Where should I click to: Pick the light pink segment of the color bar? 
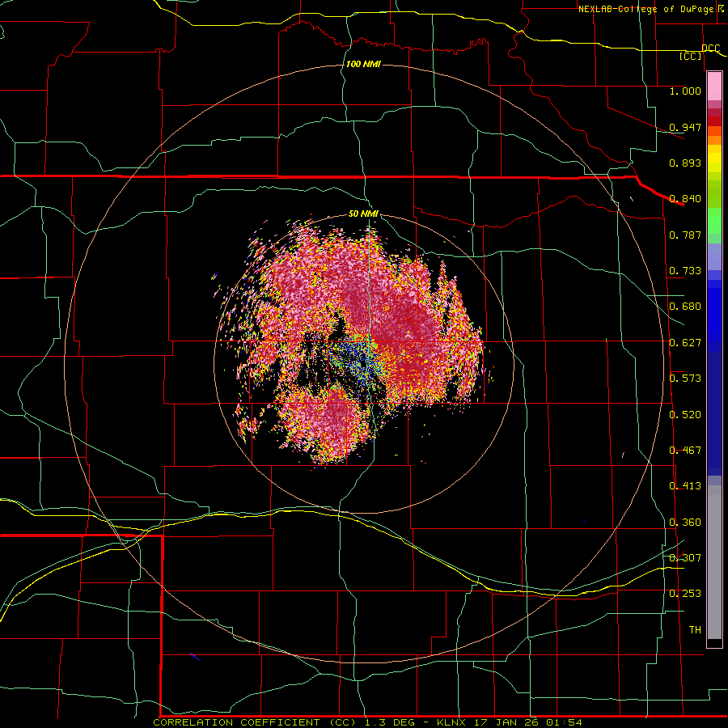pyautogui.click(x=714, y=87)
